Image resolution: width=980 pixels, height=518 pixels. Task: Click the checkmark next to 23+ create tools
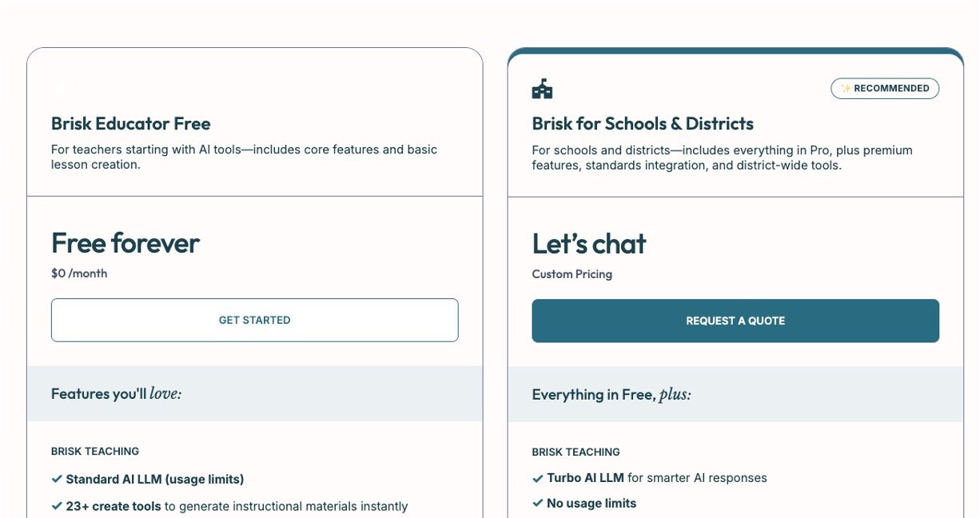pos(57,506)
